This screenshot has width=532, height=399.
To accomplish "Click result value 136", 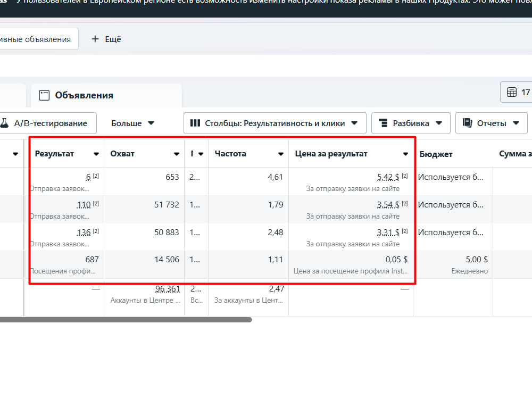I will (84, 232).
